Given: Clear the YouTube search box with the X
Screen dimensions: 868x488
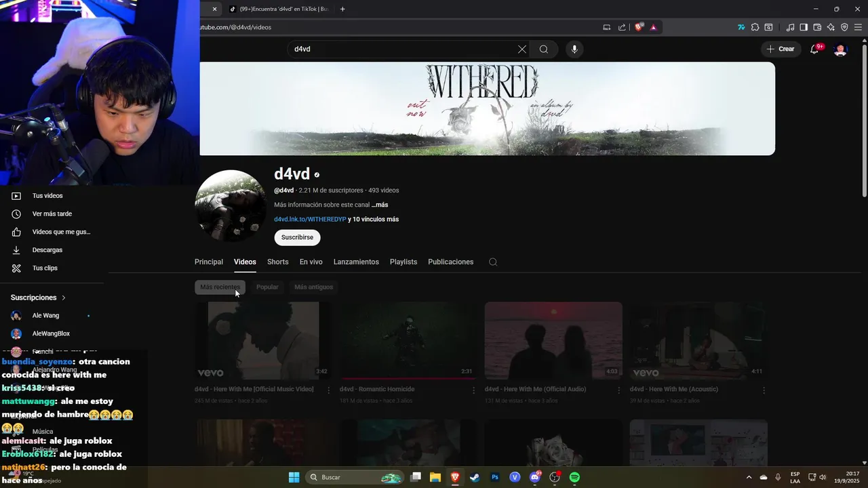Looking at the screenshot, I should point(522,49).
